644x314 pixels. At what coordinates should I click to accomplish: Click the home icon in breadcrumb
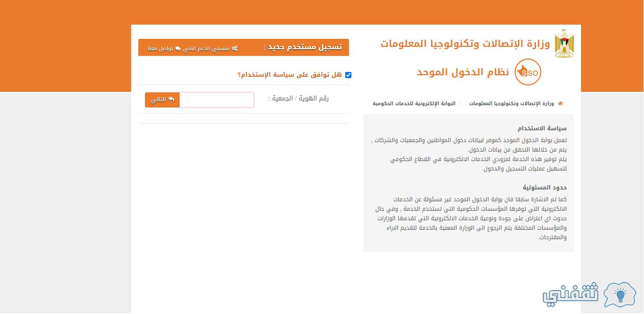561,103
